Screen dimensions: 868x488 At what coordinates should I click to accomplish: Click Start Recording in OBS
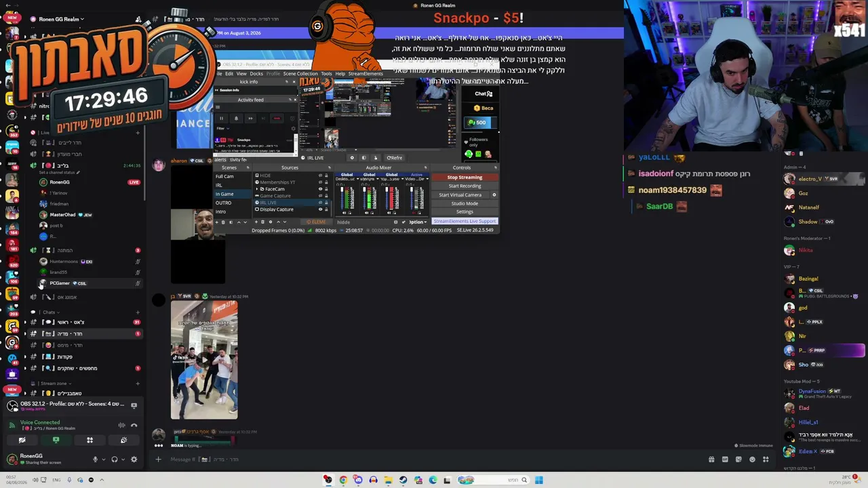click(465, 186)
